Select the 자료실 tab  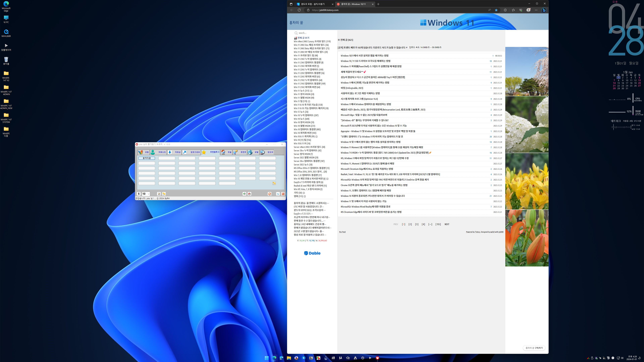(174, 152)
